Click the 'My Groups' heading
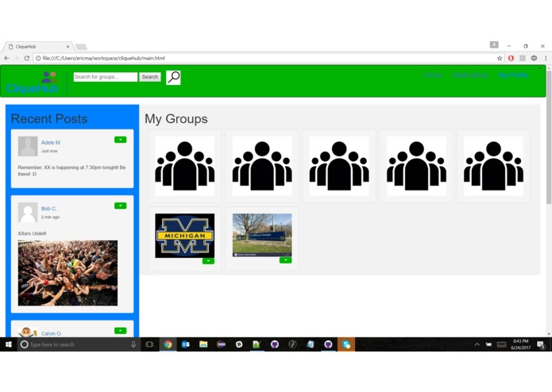552x392 pixels. point(176,119)
